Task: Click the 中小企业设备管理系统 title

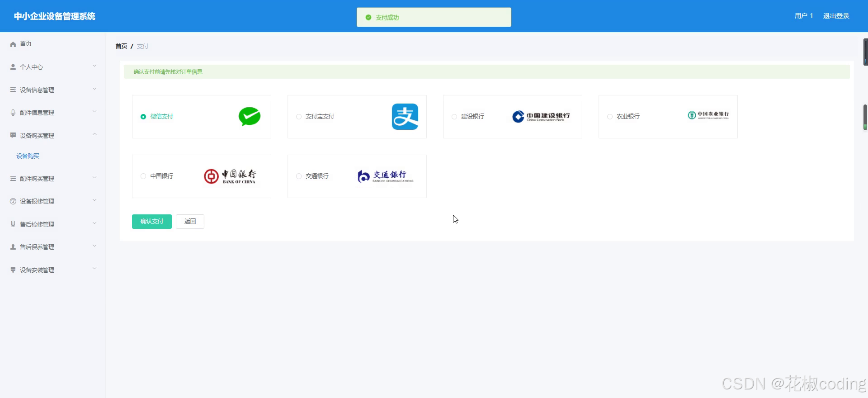Action: [x=55, y=16]
